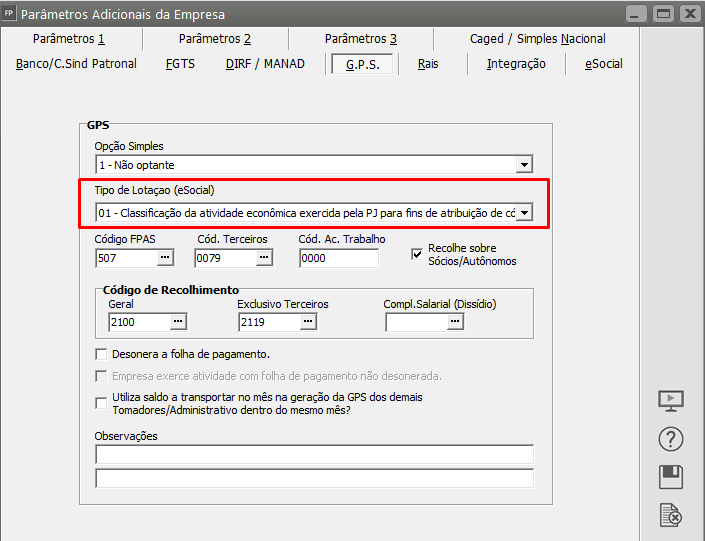Screen dimensions: 705x541
Task: Open lookup button beside Código FPAS
Action: click(166, 258)
